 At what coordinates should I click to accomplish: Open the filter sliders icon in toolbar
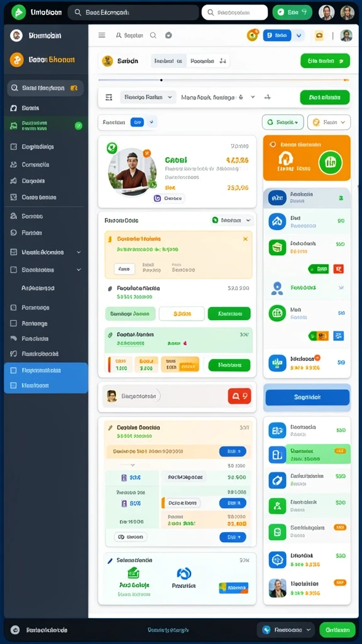click(109, 97)
